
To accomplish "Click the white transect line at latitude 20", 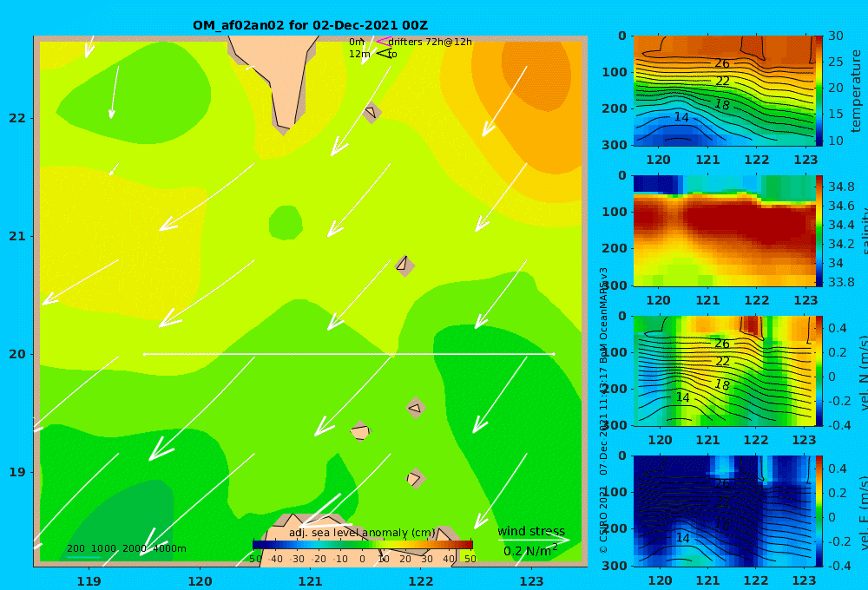I will pos(349,354).
